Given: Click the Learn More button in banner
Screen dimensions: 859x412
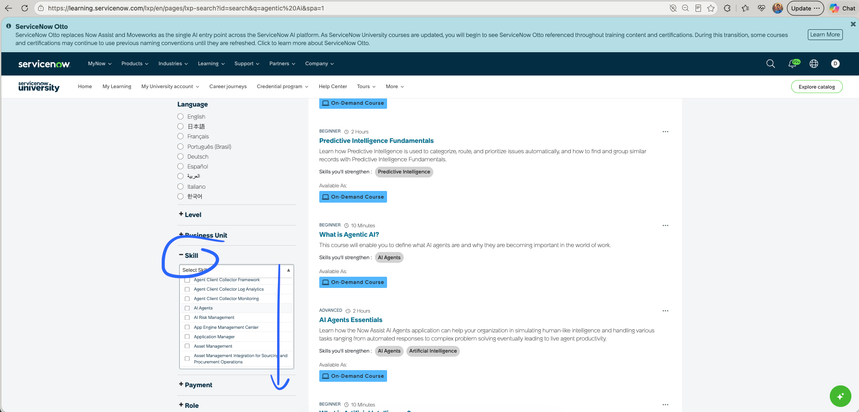Looking at the screenshot, I should (x=824, y=35).
